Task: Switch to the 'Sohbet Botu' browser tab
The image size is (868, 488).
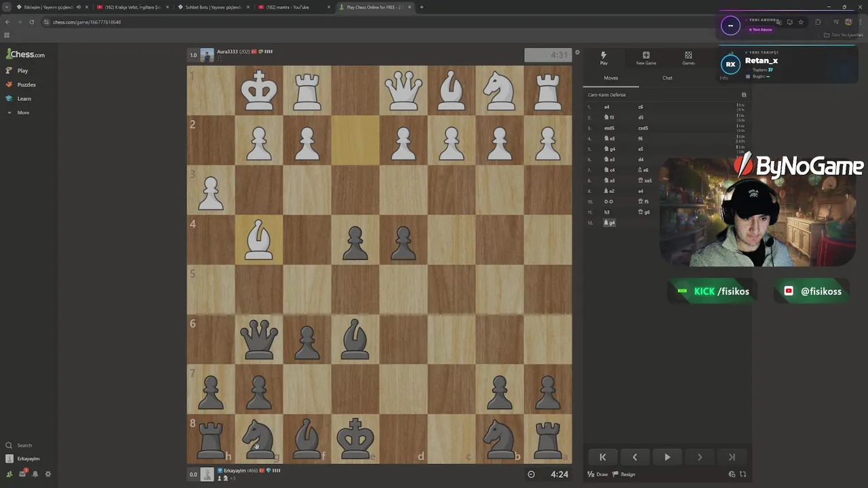Action: (x=213, y=7)
